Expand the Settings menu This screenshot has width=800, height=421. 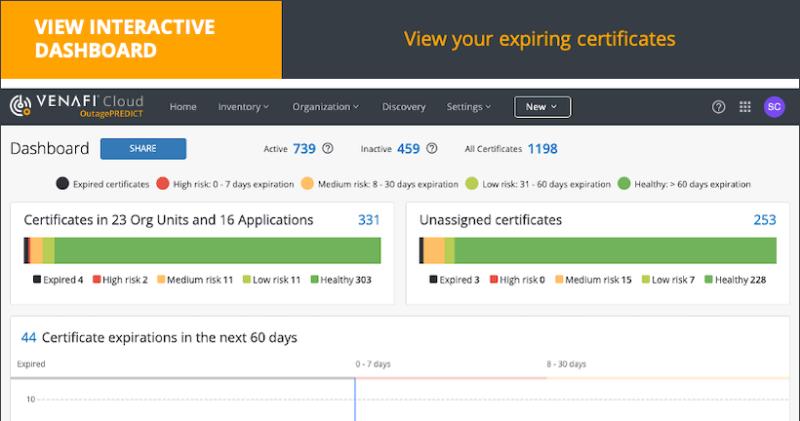(468, 107)
